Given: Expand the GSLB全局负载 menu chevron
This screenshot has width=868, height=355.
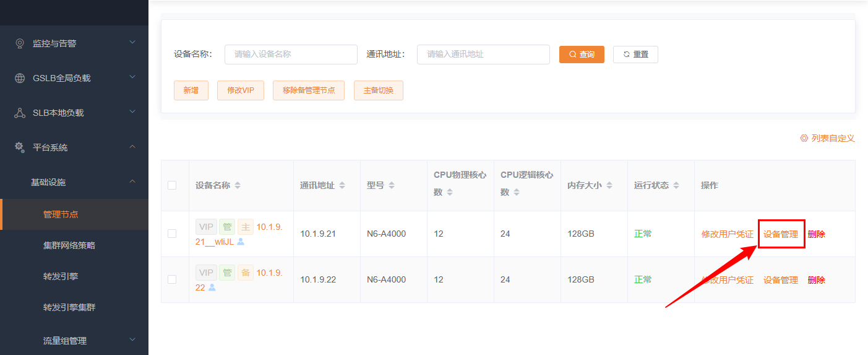Looking at the screenshot, I should (132, 77).
